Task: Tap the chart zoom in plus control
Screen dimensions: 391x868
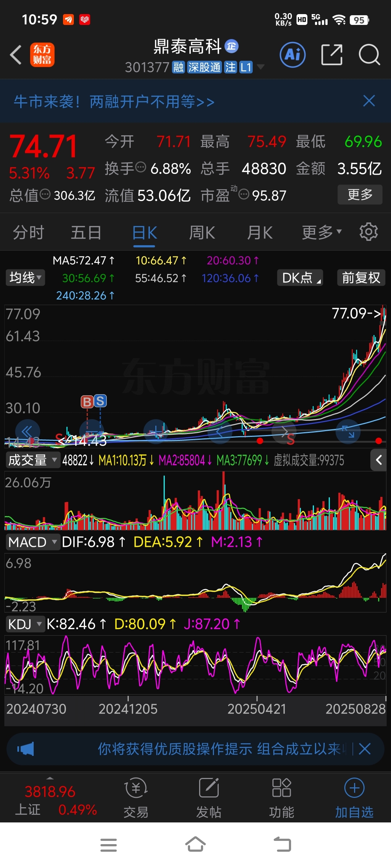Action: [156, 432]
